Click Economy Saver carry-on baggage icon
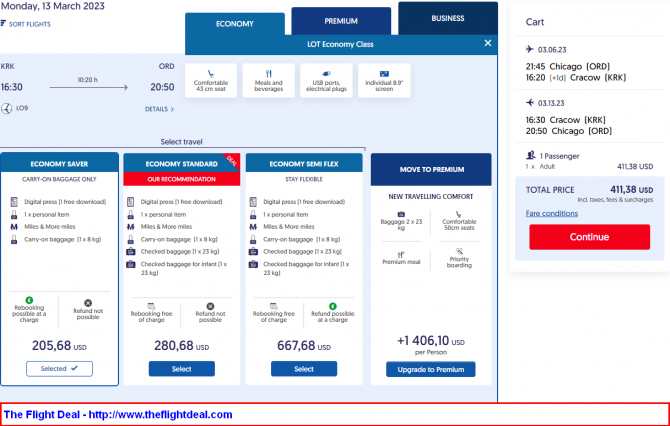The width and height of the screenshot is (670, 426). 14,239
